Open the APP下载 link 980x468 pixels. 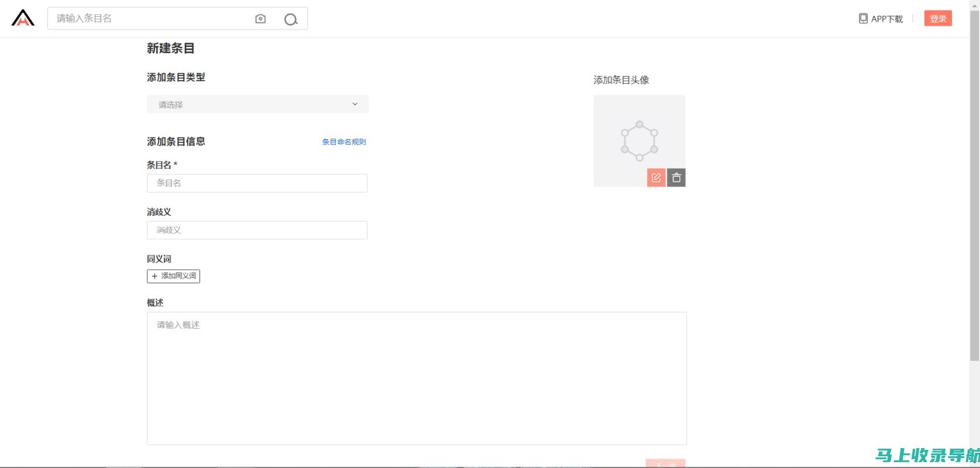click(887, 19)
